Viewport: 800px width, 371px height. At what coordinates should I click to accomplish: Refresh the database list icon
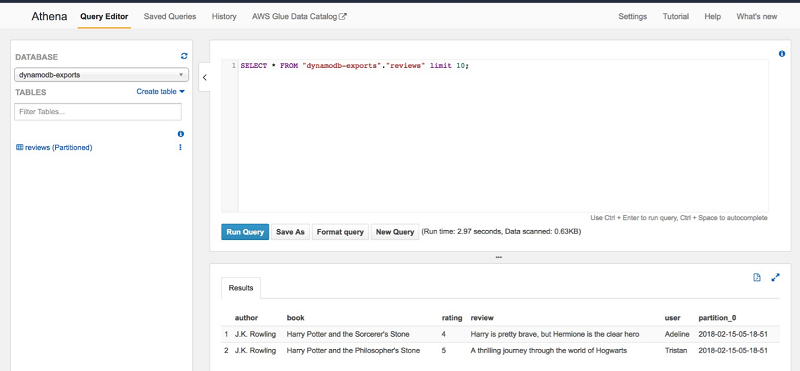[x=184, y=57]
